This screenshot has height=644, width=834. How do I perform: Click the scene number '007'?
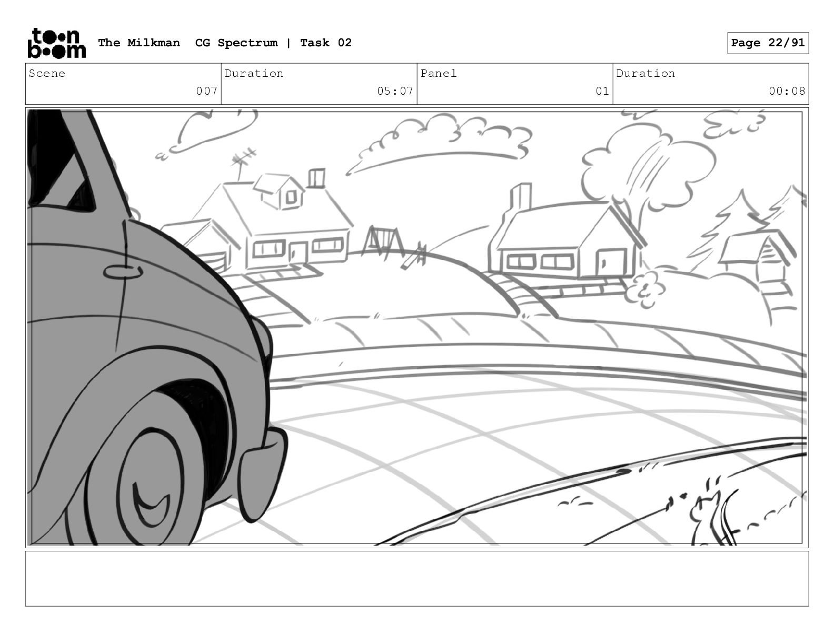coord(207,91)
